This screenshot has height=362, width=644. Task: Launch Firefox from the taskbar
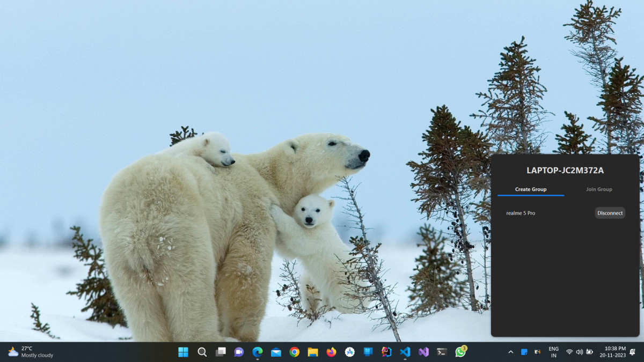[331, 352]
